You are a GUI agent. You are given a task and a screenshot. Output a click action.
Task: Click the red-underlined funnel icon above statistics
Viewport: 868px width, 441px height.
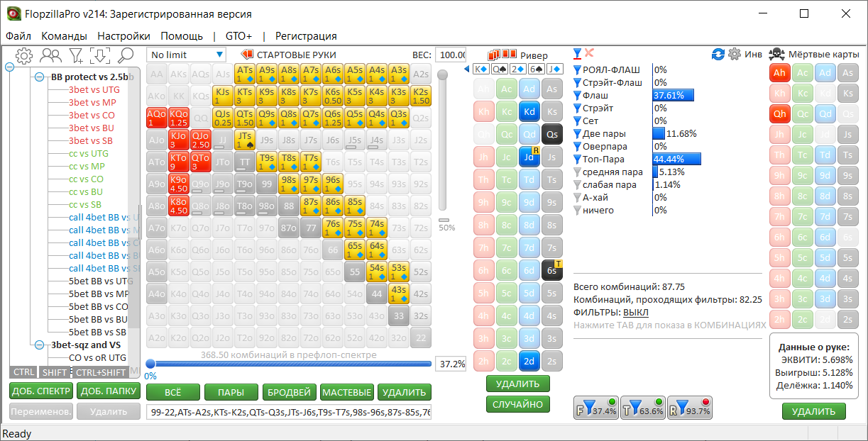(x=578, y=54)
